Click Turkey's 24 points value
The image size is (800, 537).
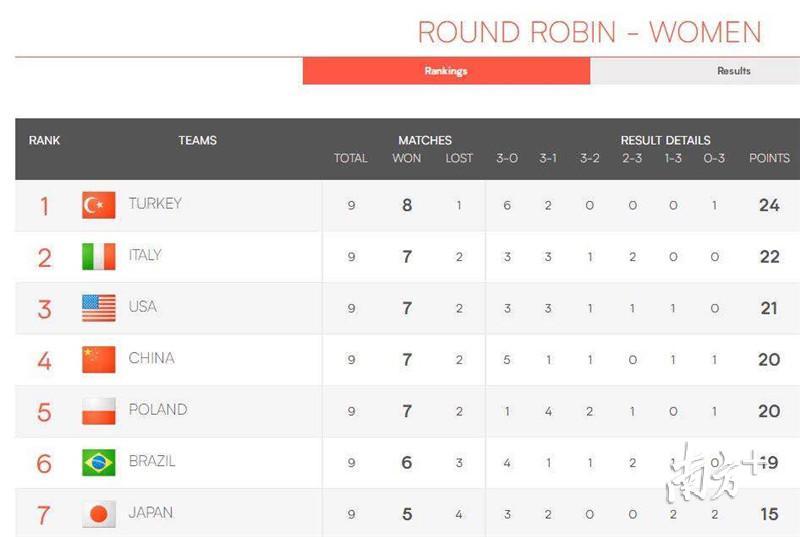(x=769, y=205)
